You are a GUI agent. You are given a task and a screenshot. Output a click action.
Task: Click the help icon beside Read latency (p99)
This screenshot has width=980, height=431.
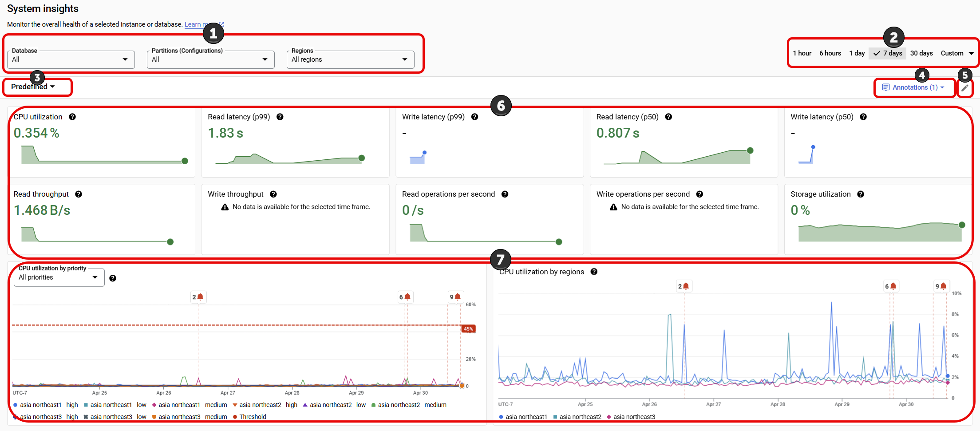point(280,117)
